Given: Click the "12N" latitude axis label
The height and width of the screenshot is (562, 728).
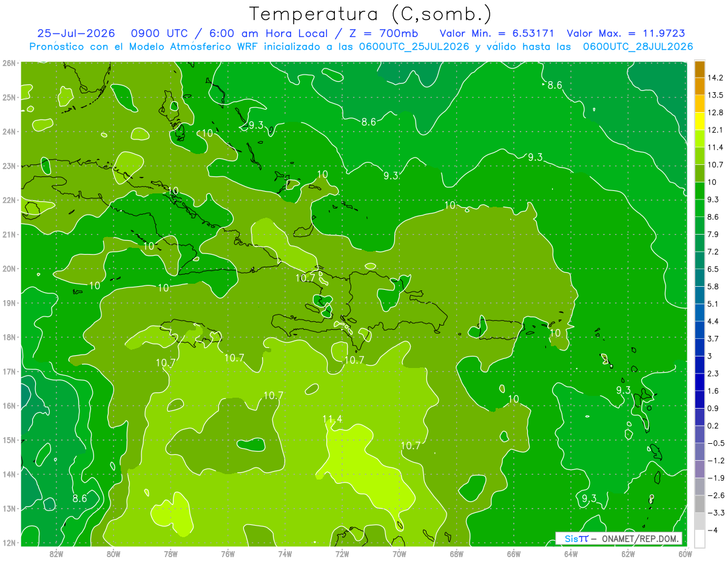Looking at the screenshot, I should (9, 543).
